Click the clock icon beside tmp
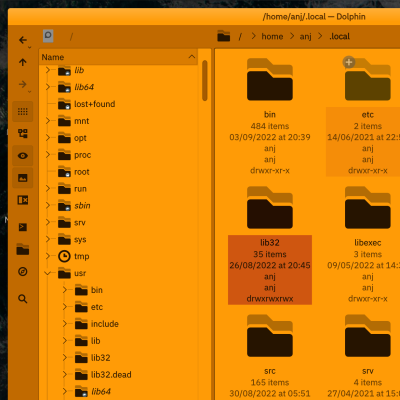 [64, 256]
